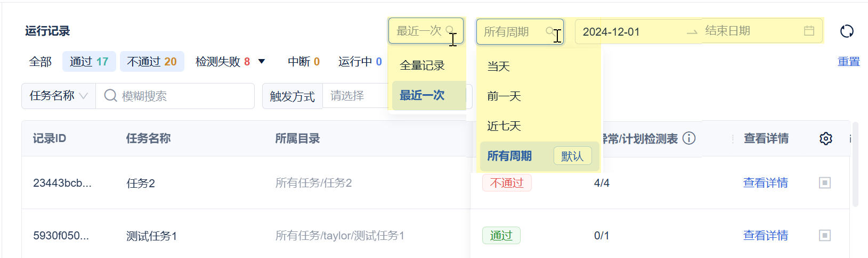Click the search icon in 所有周期 selector
868x258 pixels.
tap(550, 31)
